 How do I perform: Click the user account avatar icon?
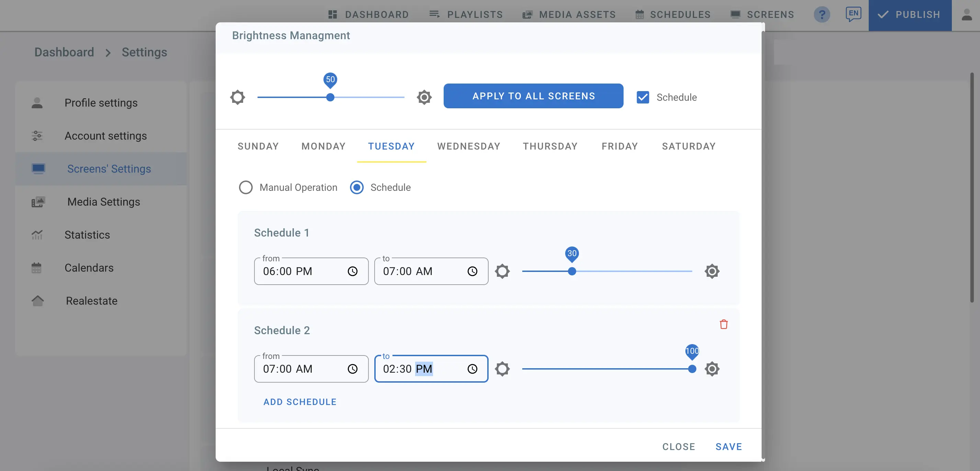967,14
